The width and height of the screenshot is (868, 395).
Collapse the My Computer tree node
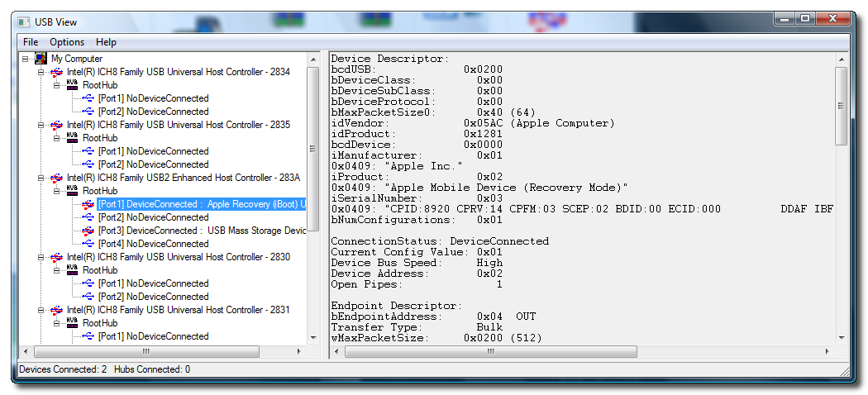(26, 59)
